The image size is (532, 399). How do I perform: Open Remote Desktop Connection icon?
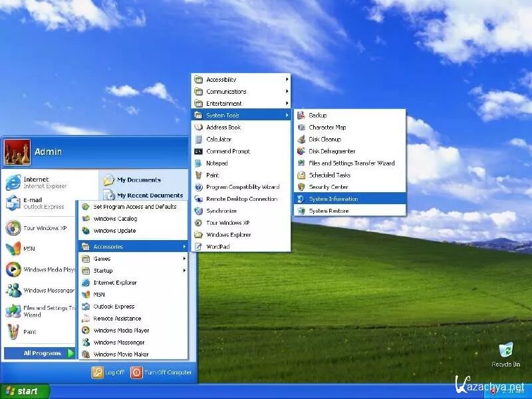(x=198, y=199)
